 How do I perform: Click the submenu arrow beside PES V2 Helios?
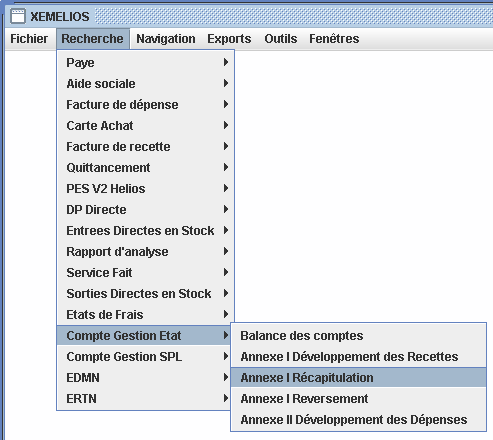click(x=226, y=188)
